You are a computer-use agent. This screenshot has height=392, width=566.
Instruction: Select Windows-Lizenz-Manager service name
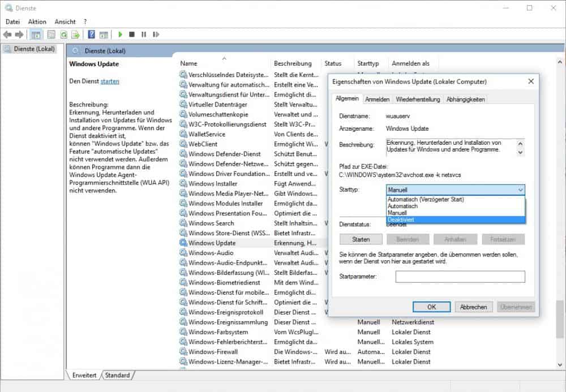tap(228, 361)
